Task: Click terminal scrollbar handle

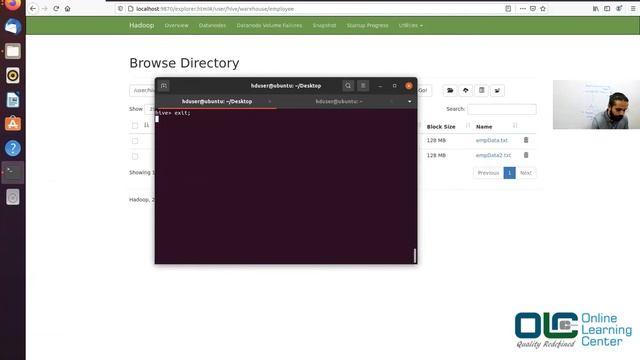Action: point(415,256)
